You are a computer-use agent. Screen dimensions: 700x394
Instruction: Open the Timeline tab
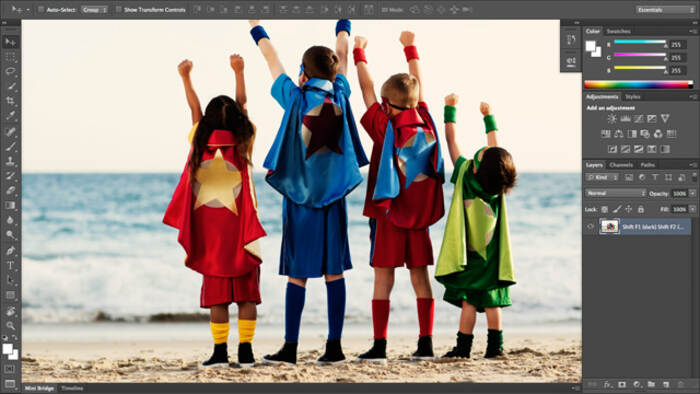click(x=72, y=389)
